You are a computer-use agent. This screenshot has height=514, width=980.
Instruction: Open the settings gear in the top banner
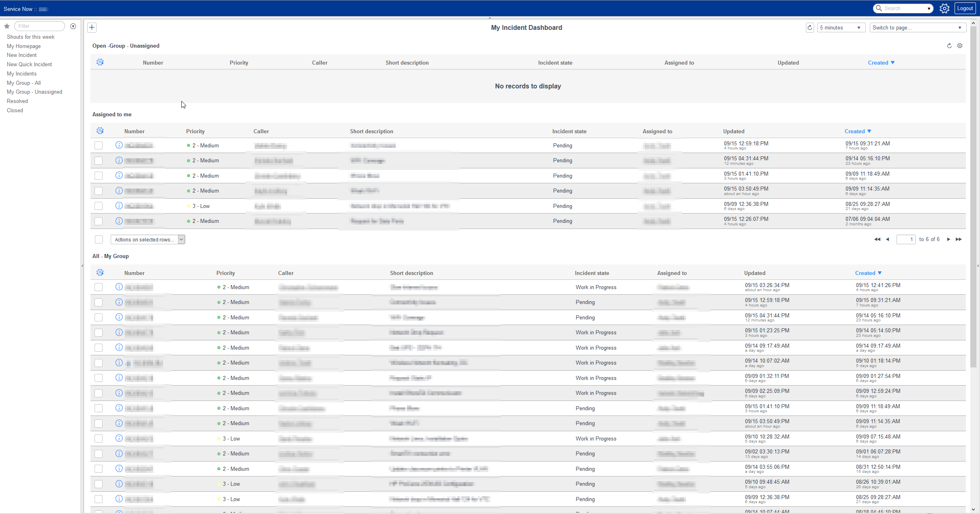[944, 8]
